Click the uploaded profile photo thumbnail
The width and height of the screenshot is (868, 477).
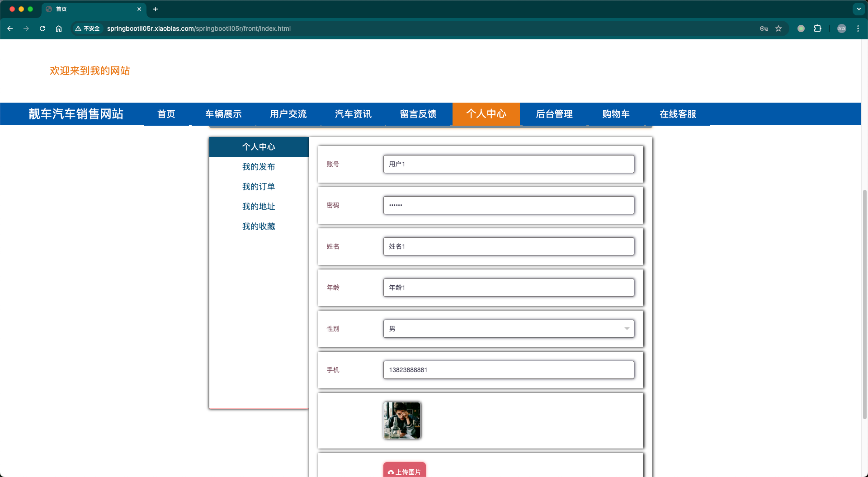[402, 420]
